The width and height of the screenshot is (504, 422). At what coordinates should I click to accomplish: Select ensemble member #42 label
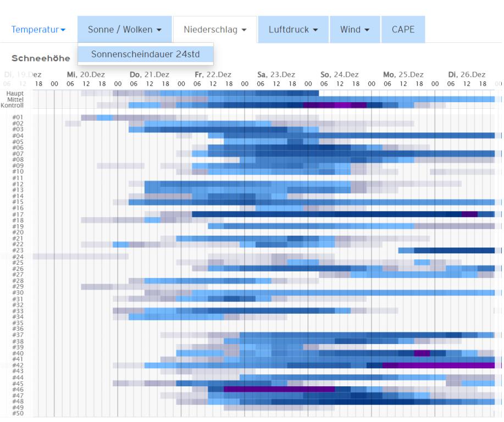click(18, 365)
